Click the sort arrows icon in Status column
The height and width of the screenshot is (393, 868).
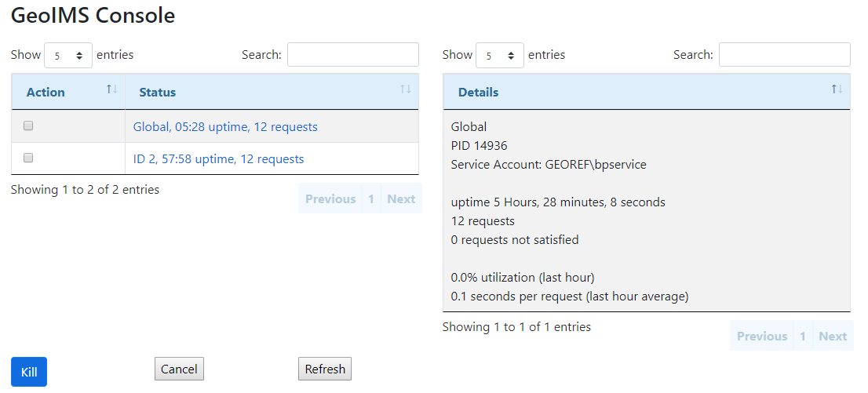point(405,89)
